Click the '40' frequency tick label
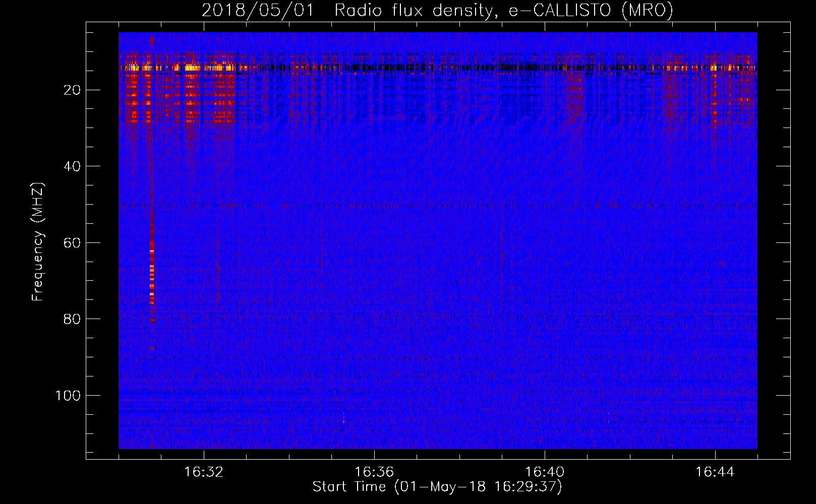Viewport: 816px width, 504px height. point(73,166)
